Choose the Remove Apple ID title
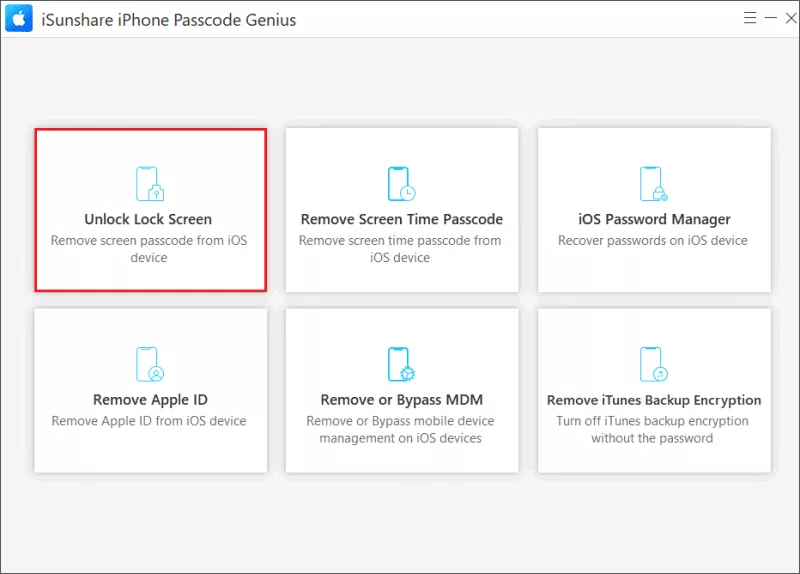 (150, 400)
